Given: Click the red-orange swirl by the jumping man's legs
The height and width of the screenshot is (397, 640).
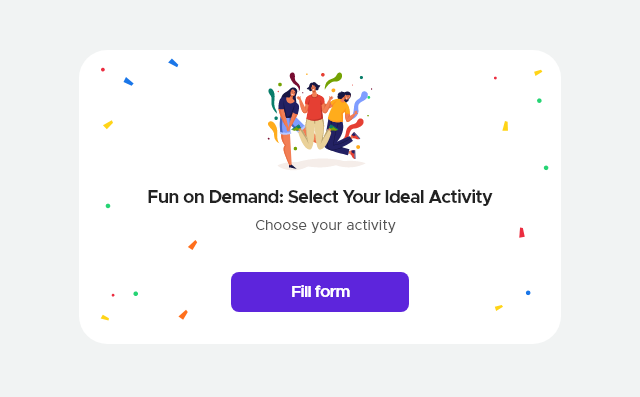Looking at the screenshot, I should pos(353,128).
